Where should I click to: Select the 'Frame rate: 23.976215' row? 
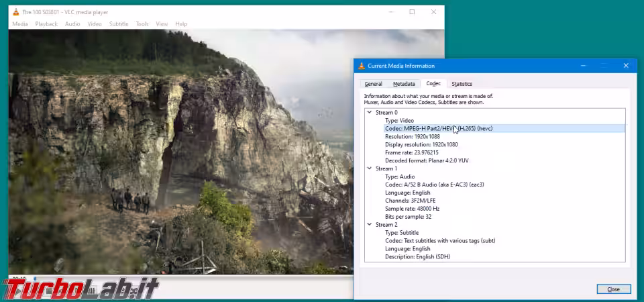[x=504, y=152]
